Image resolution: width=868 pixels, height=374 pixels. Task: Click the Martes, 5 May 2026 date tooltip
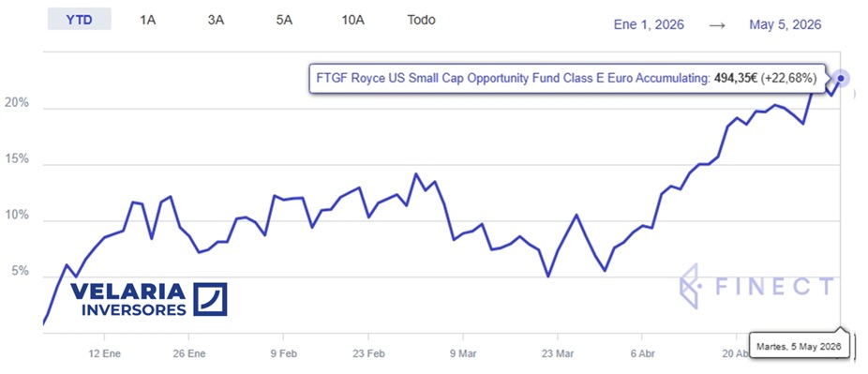click(x=799, y=347)
